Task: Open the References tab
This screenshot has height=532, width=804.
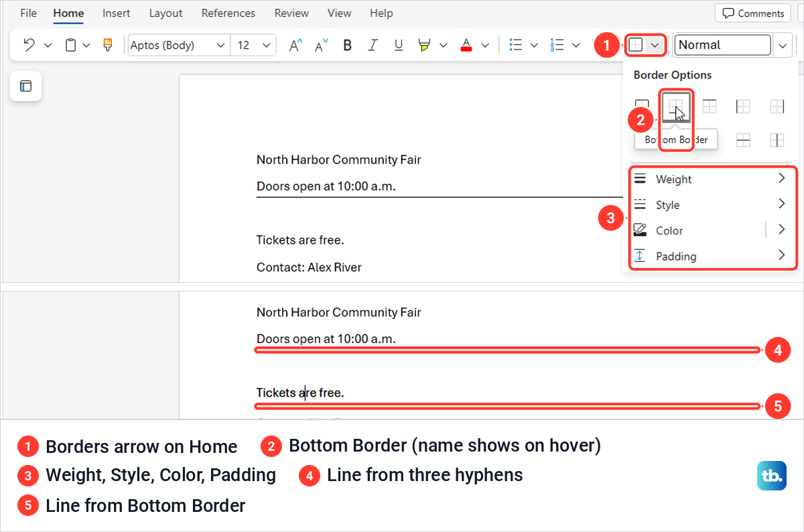Action: tap(228, 13)
